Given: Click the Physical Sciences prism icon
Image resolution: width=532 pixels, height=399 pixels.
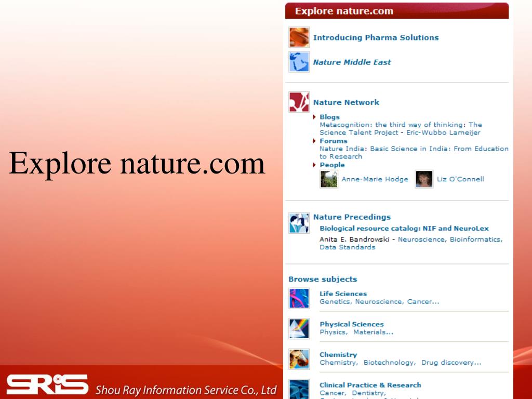Looking at the screenshot, I should click(x=299, y=328).
